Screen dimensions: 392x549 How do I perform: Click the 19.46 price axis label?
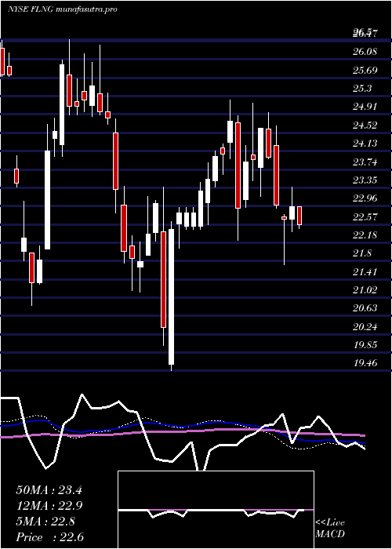click(365, 362)
